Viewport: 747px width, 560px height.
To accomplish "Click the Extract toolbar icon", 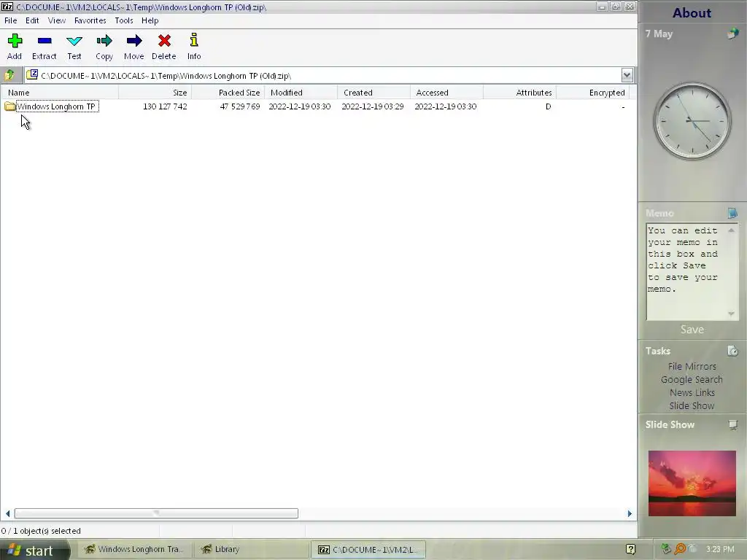I will point(44,41).
